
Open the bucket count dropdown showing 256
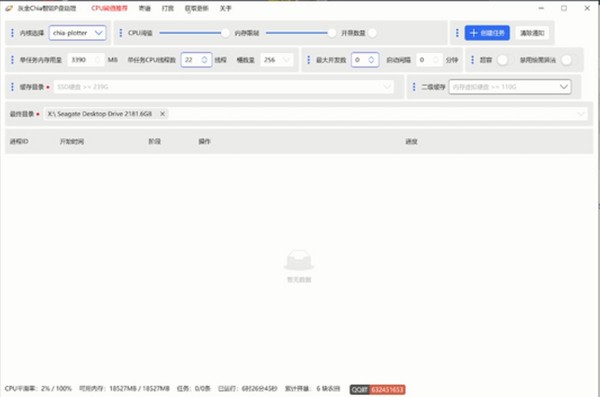277,60
